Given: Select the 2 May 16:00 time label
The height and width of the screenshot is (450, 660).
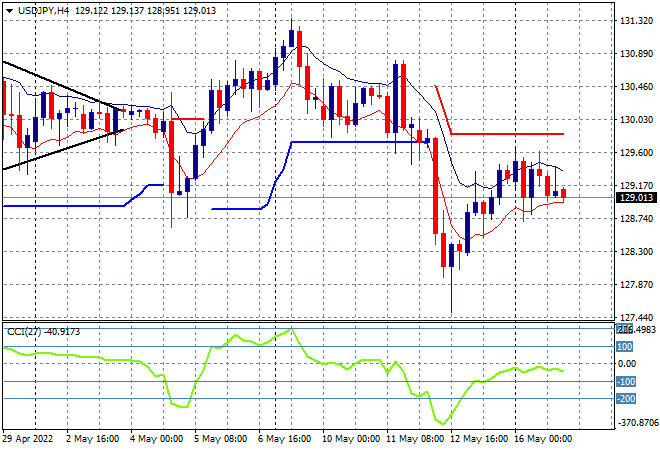Looking at the screenshot, I should click(93, 439).
